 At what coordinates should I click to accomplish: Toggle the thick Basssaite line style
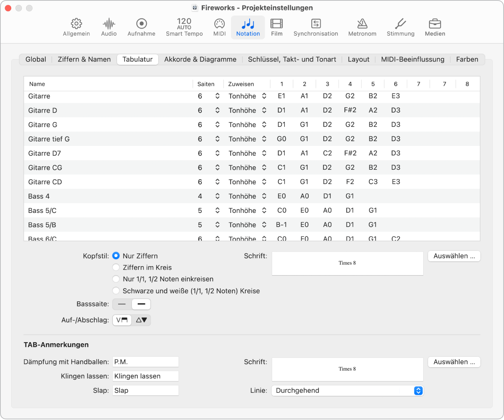(x=141, y=304)
